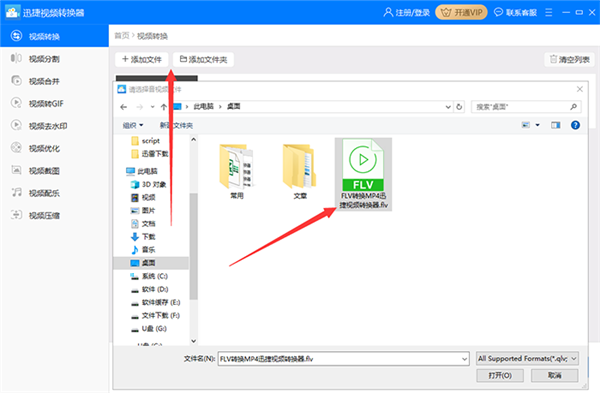600x393 pixels.
Task: Switch to 视频转GIF
Action: (x=54, y=103)
